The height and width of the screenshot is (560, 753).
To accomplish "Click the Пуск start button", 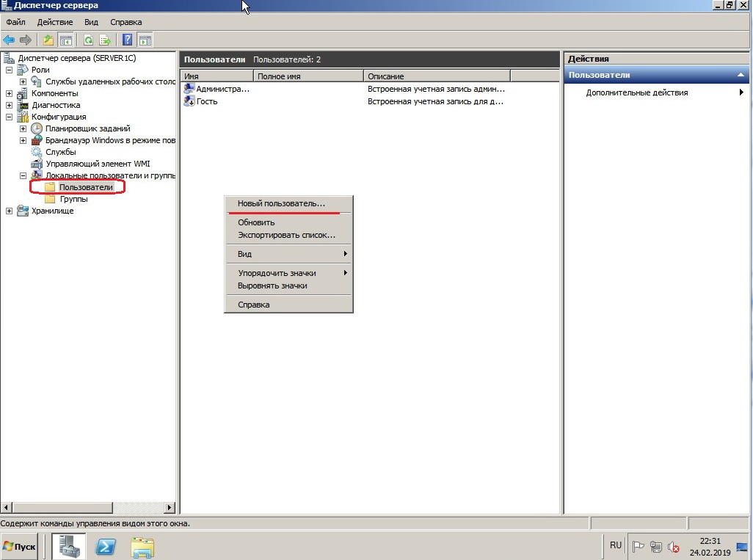I will pyautogui.click(x=20, y=547).
